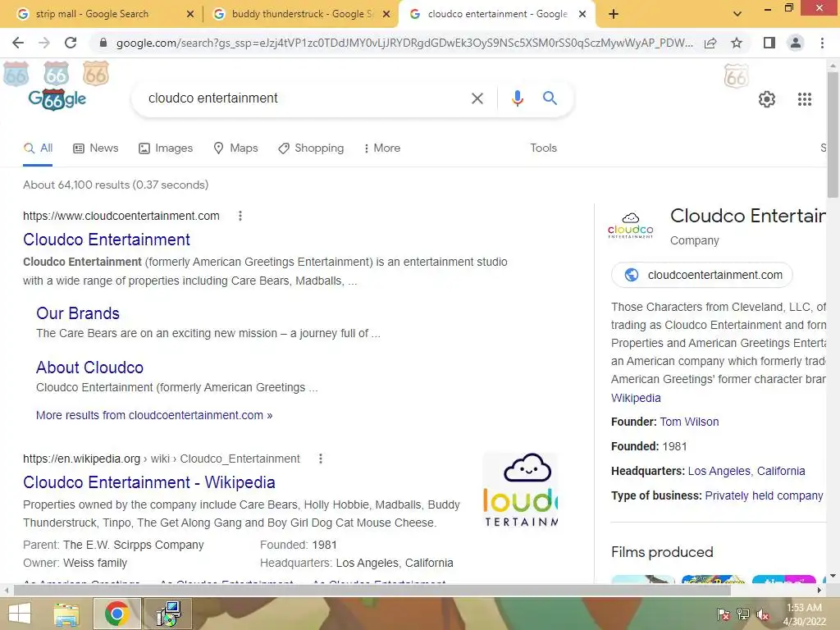Click the forward navigation arrow
Image resolution: width=840 pixels, height=630 pixels.
click(44, 43)
